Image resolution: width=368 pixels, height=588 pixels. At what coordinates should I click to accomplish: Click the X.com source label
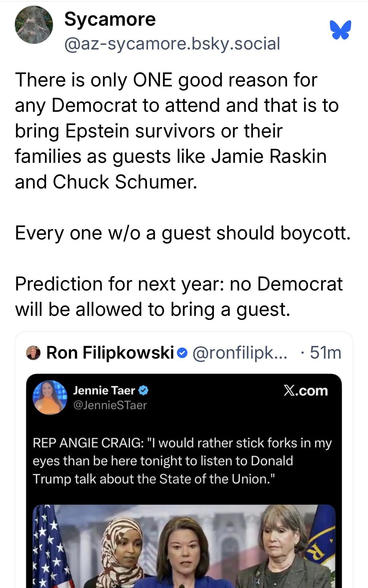305,391
